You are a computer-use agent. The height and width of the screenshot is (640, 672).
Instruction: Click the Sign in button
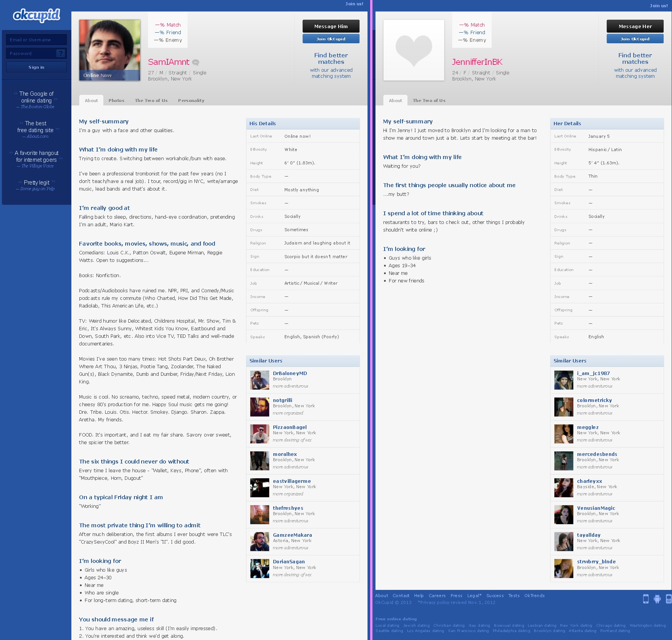(36, 67)
